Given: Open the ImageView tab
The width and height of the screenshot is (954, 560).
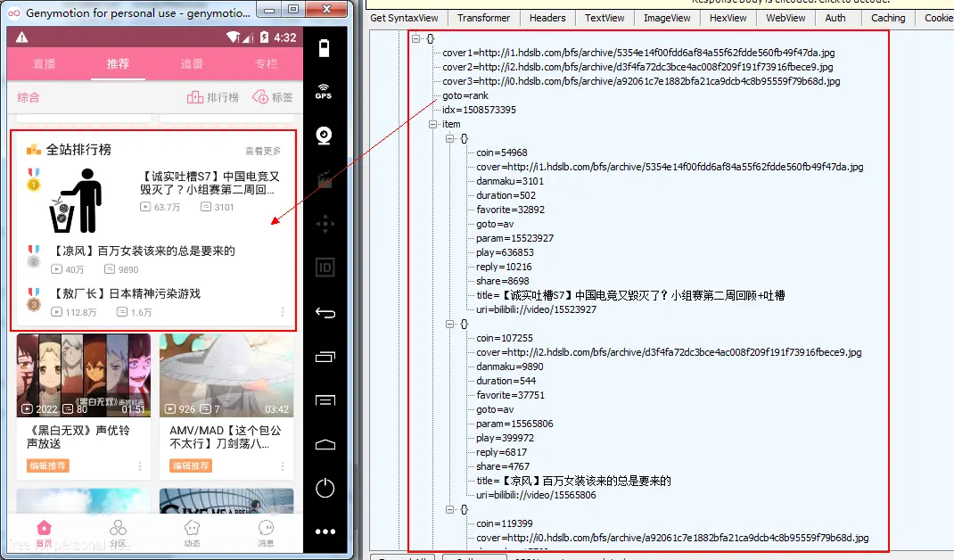Looking at the screenshot, I should click(x=667, y=18).
